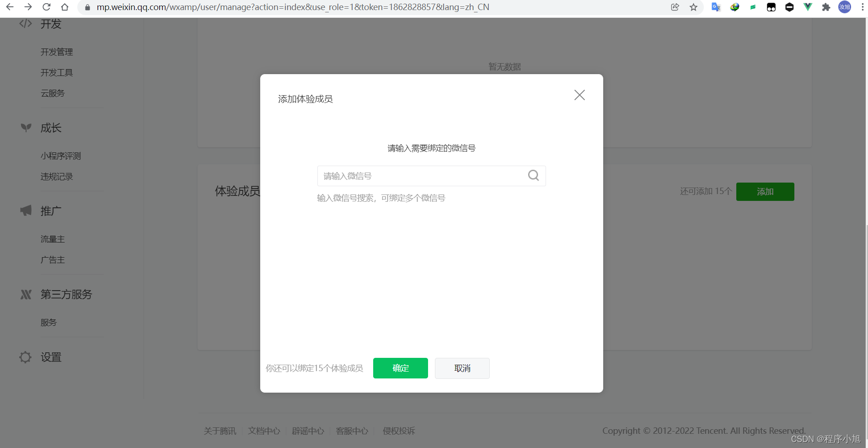This screenshot has height=448, width=868.
Task: Open the 设置 sidebar heading
Action: [x=51, y=357]
